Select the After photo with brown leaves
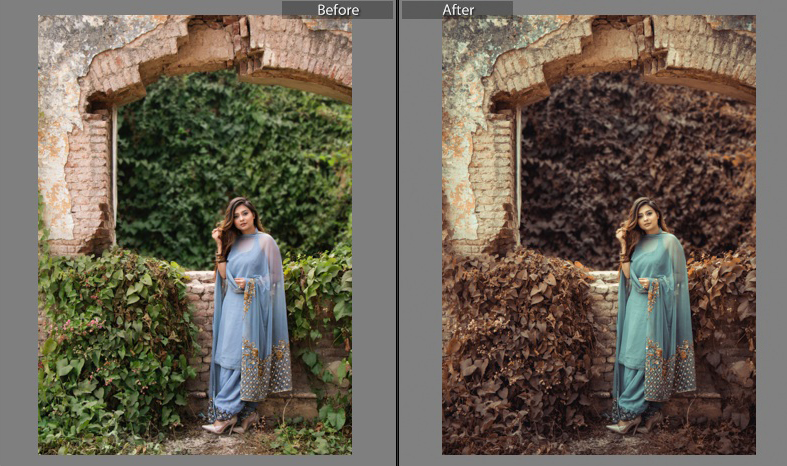This screenshot has width=787, height=466. (x=599, y=235)
